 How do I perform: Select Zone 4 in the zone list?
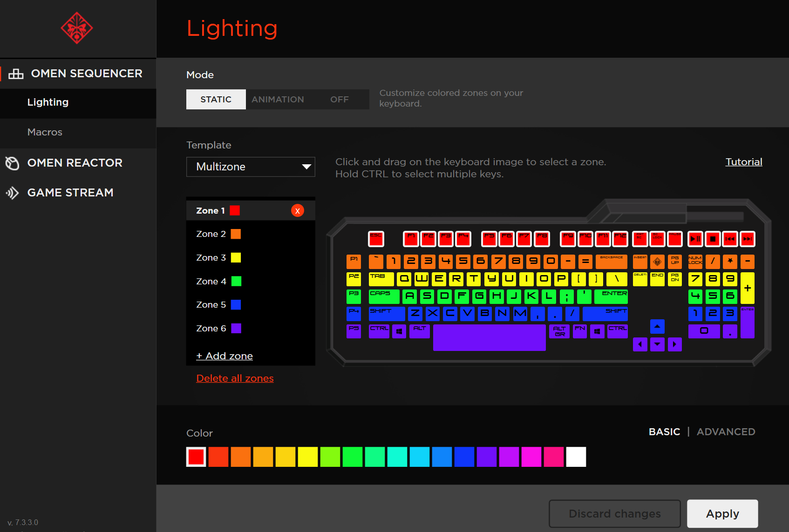pos(251,282)
